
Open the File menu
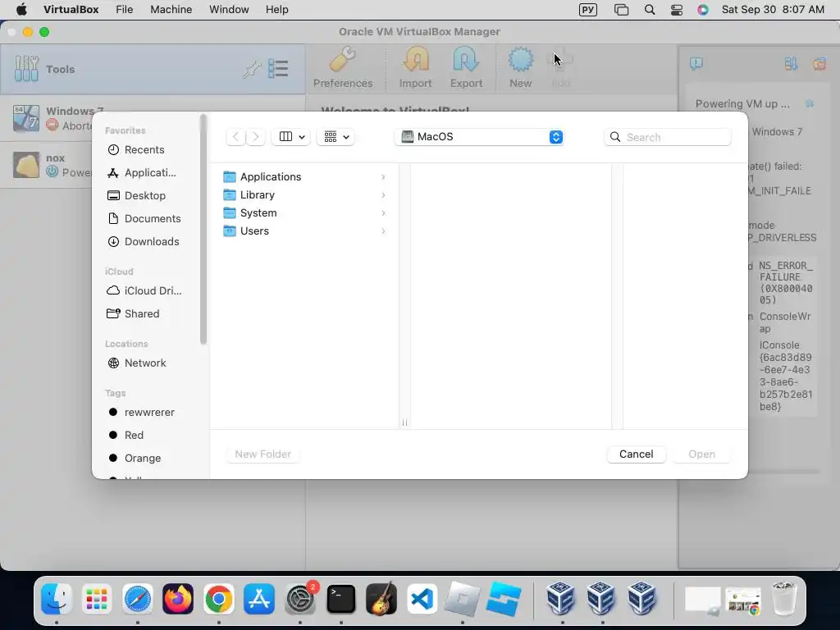tap(125, 10)
